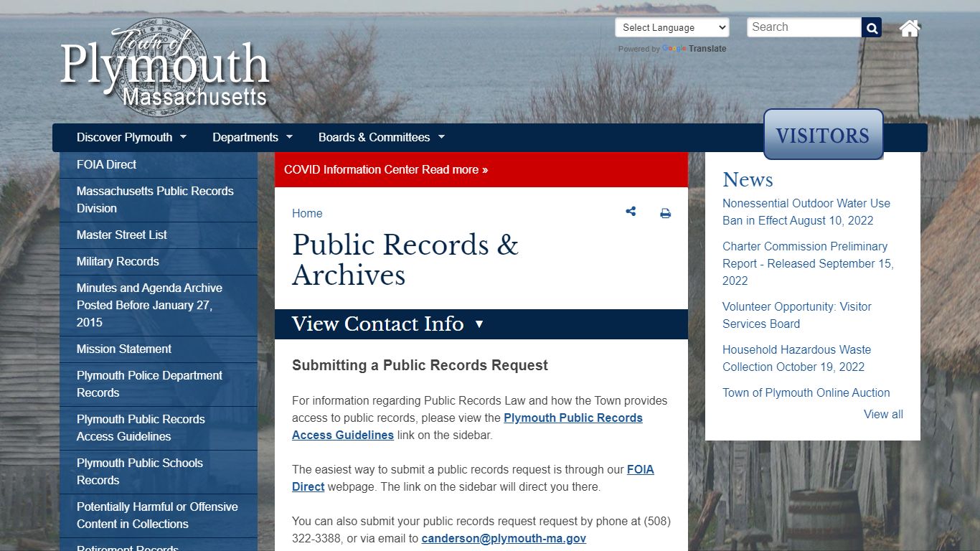This screenshot has width=980, height=551.
Task: Expand the Discover Plymouth menu
Action: tap(131, 137)
